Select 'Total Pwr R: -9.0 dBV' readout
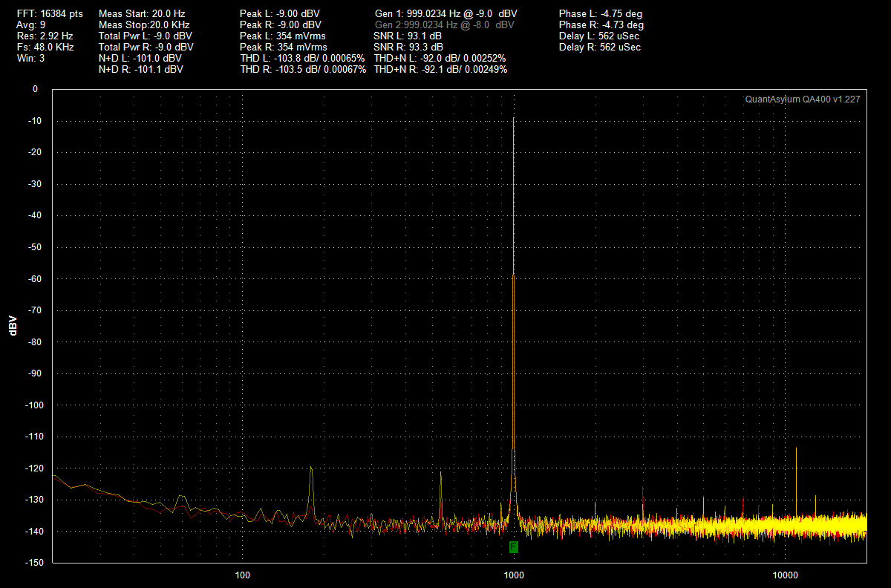 [x=146, y=47]
